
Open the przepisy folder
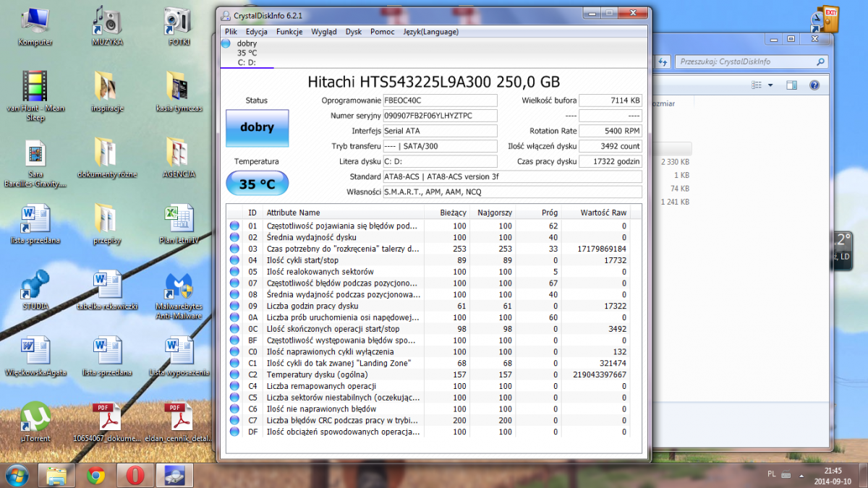click(107, 224)
